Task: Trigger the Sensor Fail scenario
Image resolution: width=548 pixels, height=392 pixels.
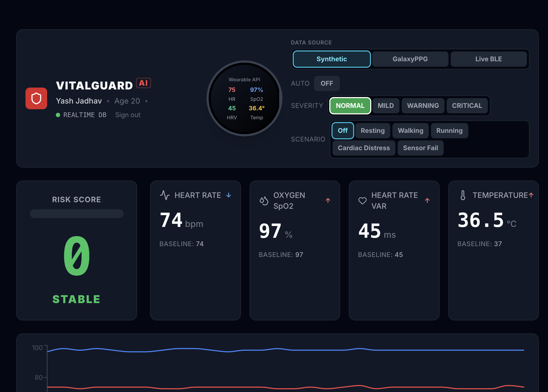Action: [x=420, y=148]
